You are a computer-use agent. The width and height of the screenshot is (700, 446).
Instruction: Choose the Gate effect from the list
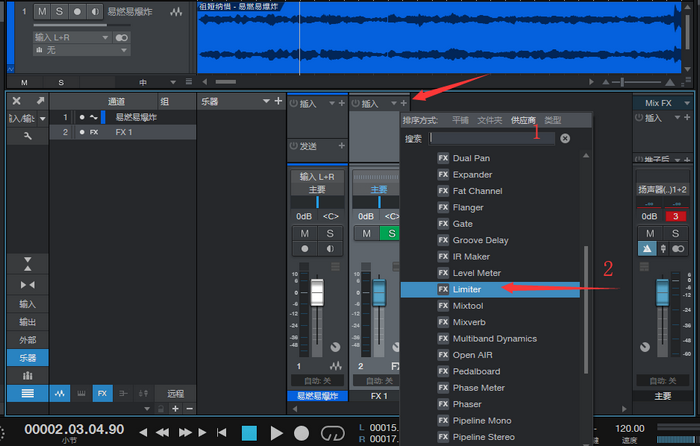tap(462, 224)
